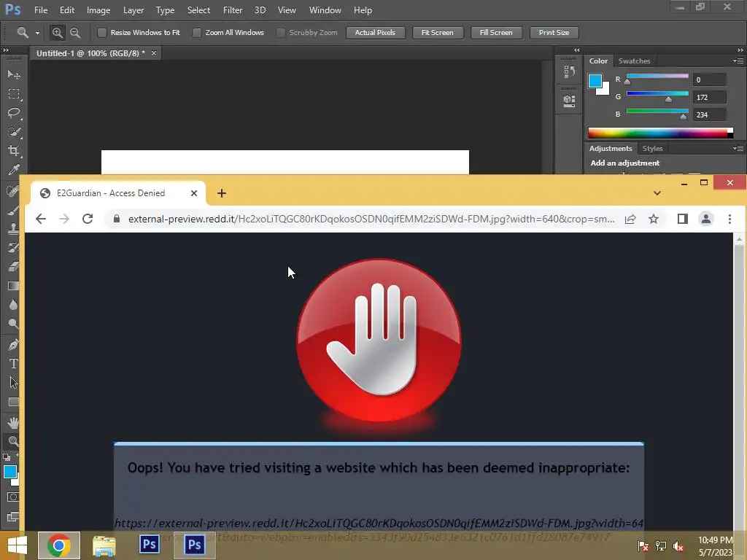Select the Lasso tool
This screenshot has height=560, width=747.
[x=13, y=113]
